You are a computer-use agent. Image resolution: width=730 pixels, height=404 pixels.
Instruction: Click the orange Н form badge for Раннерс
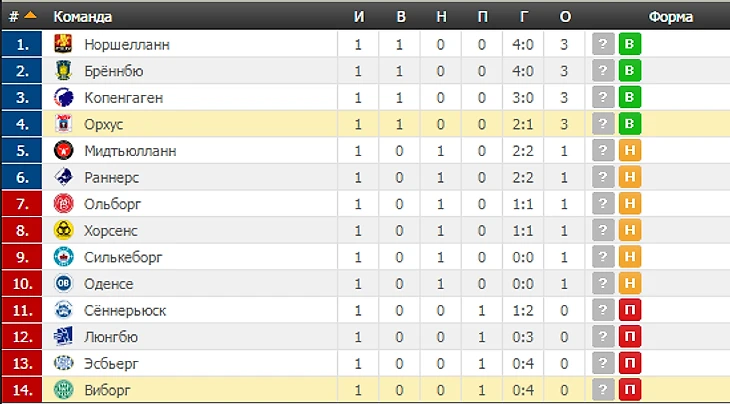pos(630,177)
